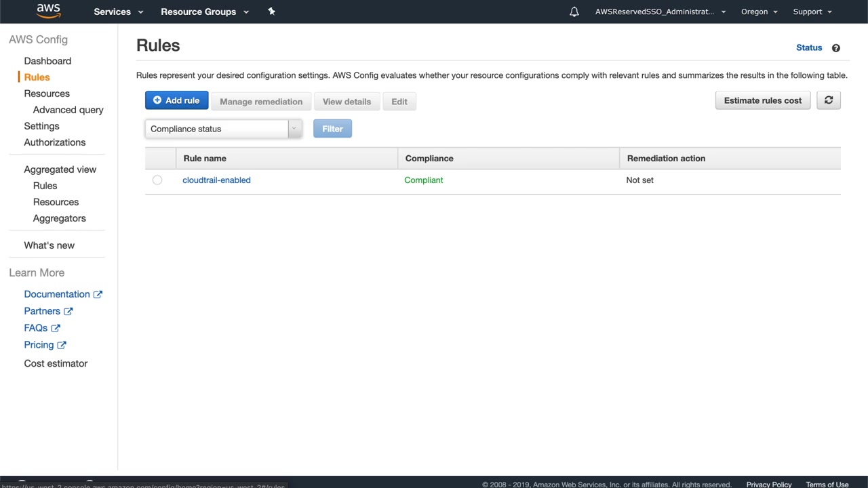Open the AWSReservedSSO account menu
868x488 pixels.
tap(660, 12)
